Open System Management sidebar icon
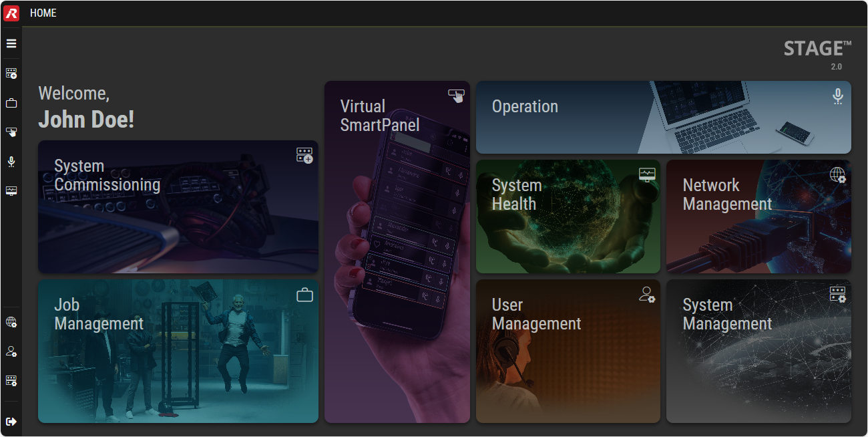868x437 pixels. point(11,381)
